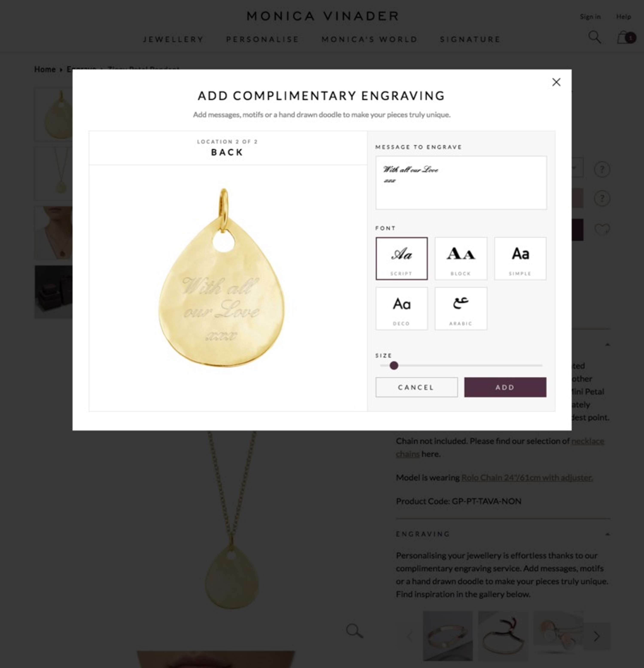Image resolution: width=644 pixels, height=668 pixels.
Task: Open the search magnifier icon in header
Action: [595, 37]
